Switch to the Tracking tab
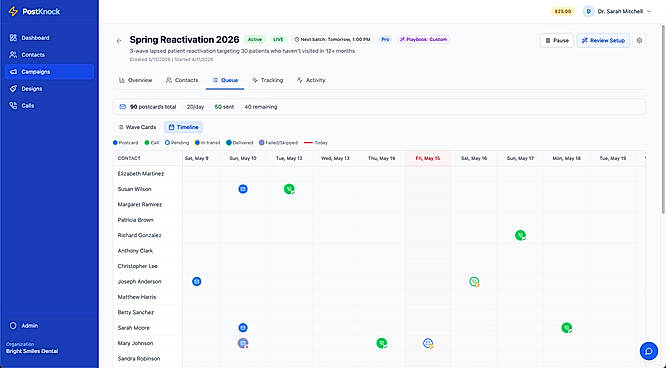Screen dimensions: 666x368 [x=268, y=80]
